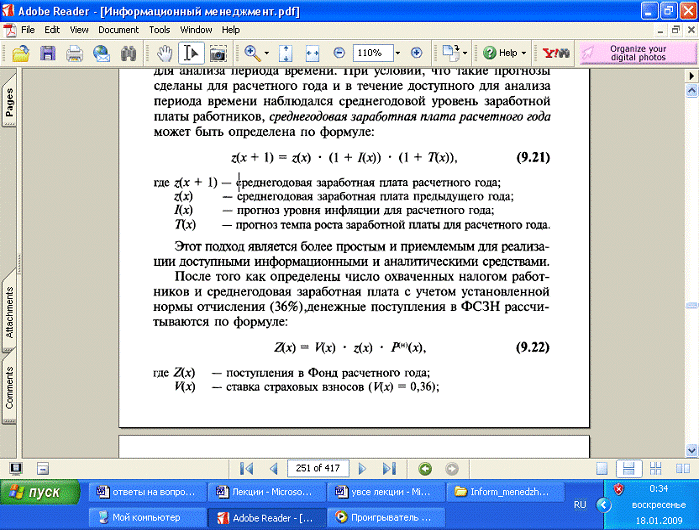This screenshot has height=530, width=699.
Task: Activate the Select Text tool
Action: (191, 53)
